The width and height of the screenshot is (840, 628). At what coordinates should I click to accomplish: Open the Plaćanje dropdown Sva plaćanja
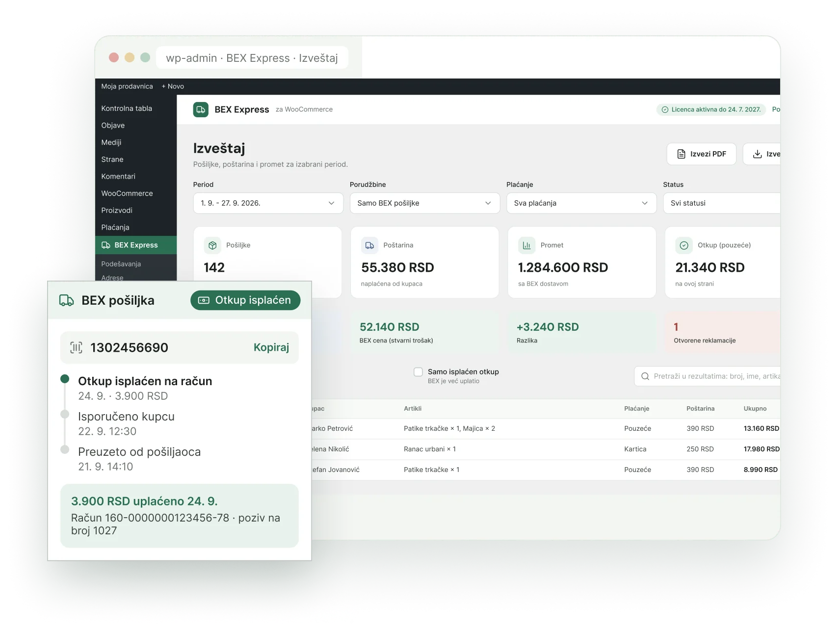581,203
